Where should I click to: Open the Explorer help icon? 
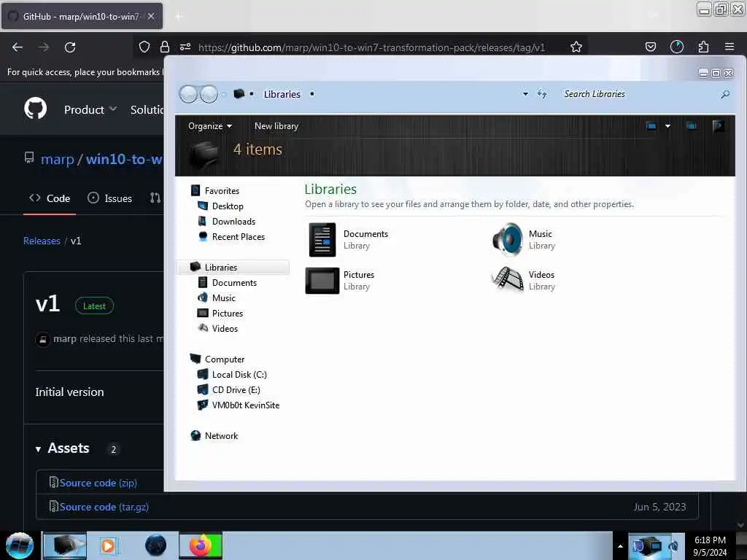pos(719,125)
